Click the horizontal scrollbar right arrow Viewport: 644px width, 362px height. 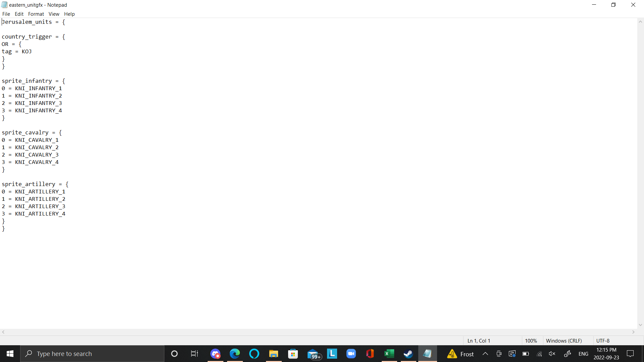click(x=633, y=332)
